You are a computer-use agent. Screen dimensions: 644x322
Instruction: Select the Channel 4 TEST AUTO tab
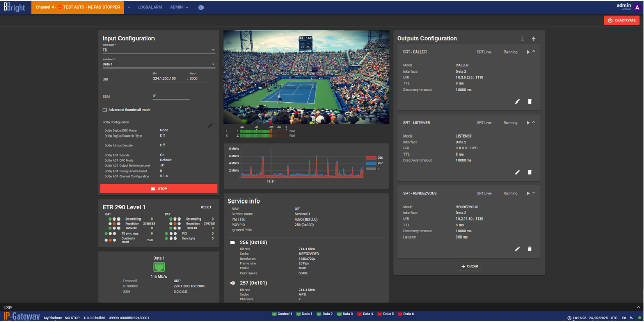[78, 7]
